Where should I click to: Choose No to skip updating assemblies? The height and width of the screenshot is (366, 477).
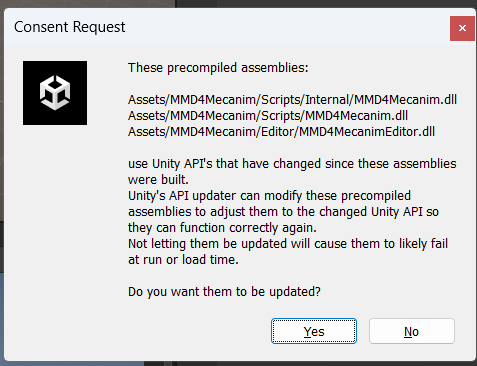tap(412, 331)
